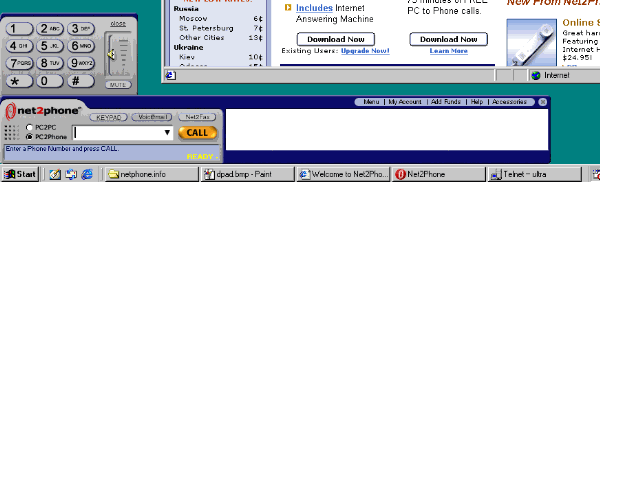
Task: Hit the 3 DEF keypad key
Action: (x=80, y=29)
